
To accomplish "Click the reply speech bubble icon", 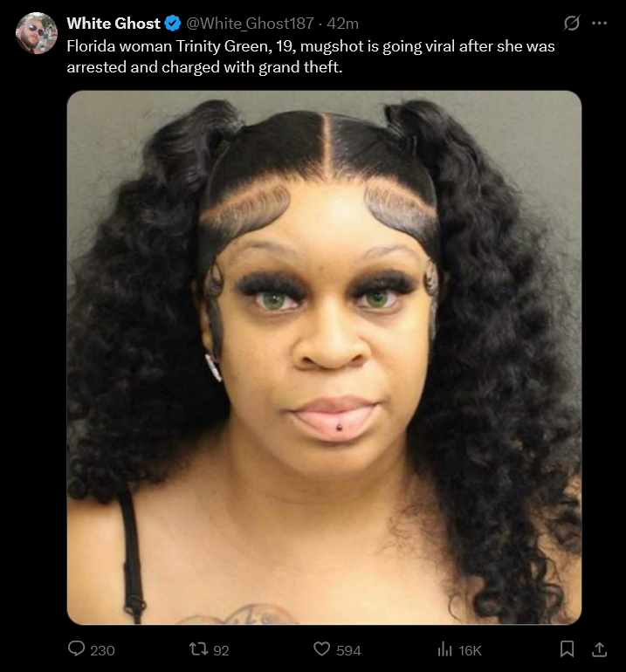I will click(x=76, y=648).
